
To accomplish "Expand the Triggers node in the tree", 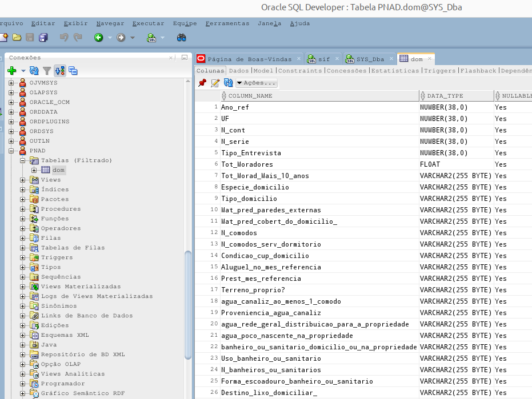I will coord(23,257).
